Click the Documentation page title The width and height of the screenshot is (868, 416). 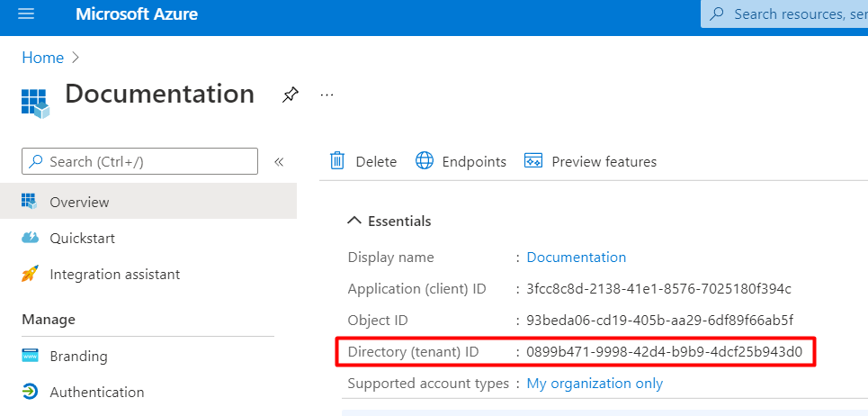(160, 94)
